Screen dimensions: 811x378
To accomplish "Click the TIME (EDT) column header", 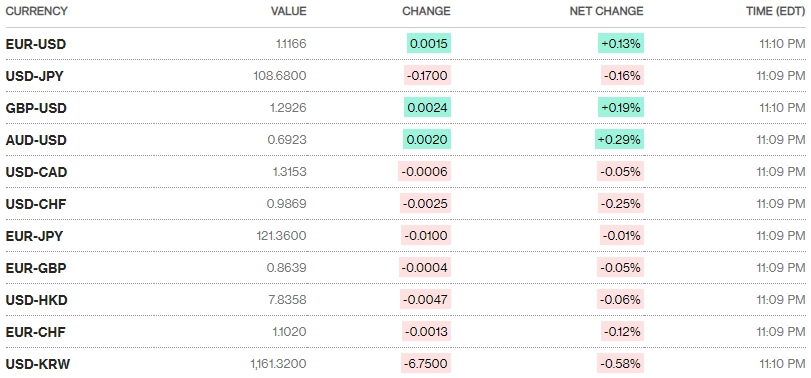I will coord(776,11).
